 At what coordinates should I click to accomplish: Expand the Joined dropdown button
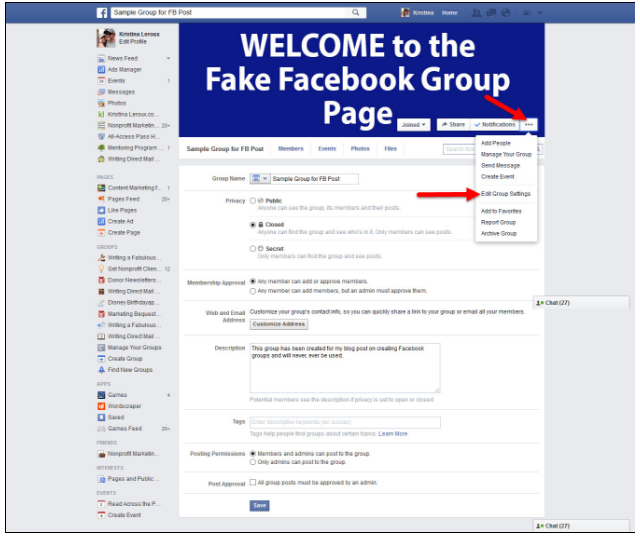coord(413,125)
